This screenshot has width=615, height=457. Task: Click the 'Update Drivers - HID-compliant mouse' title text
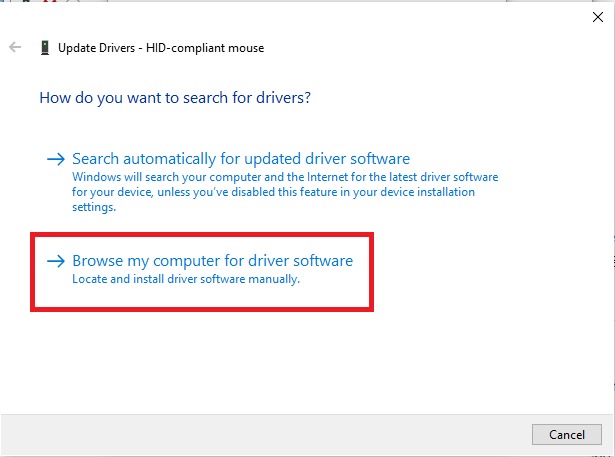161,47
